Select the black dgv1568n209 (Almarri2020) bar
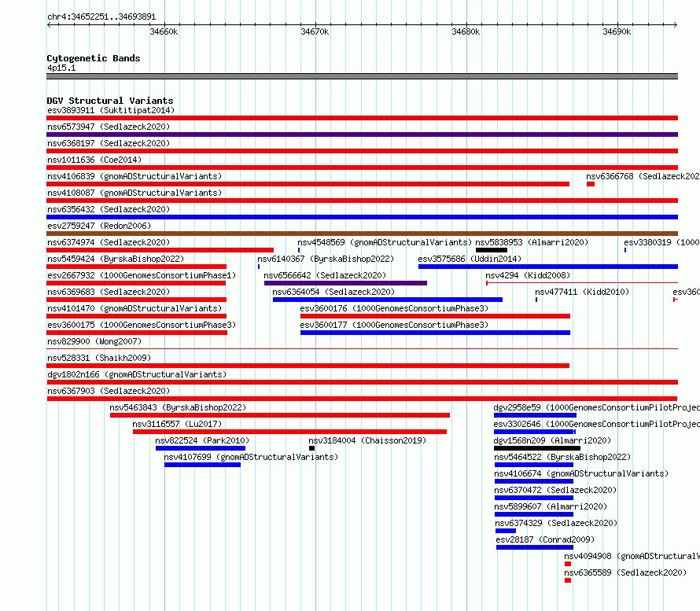700x611 pixels. 537,448
